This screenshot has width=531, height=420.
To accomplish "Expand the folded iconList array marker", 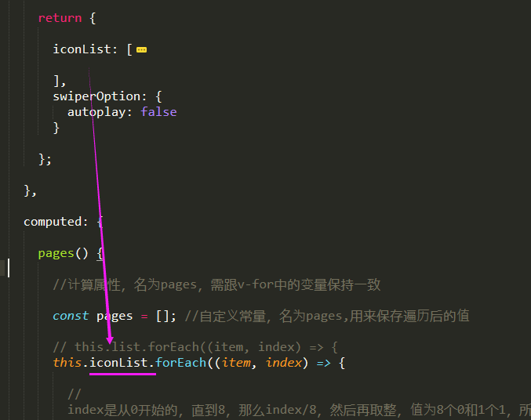I will coord(141,49).
